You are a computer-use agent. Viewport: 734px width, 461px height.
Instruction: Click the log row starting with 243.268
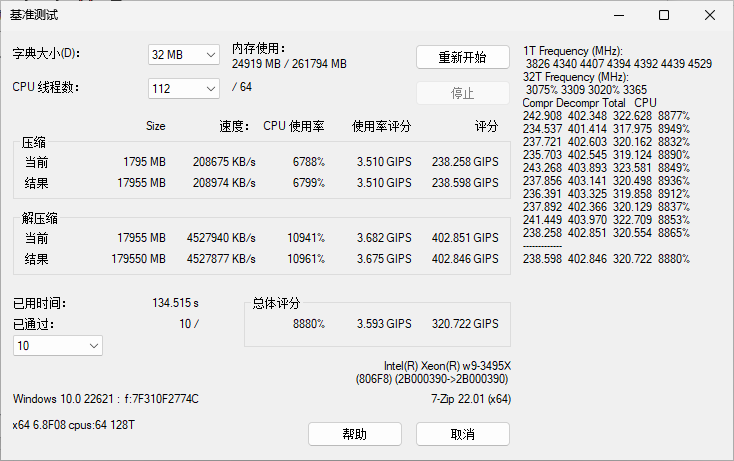click(606, 168)
